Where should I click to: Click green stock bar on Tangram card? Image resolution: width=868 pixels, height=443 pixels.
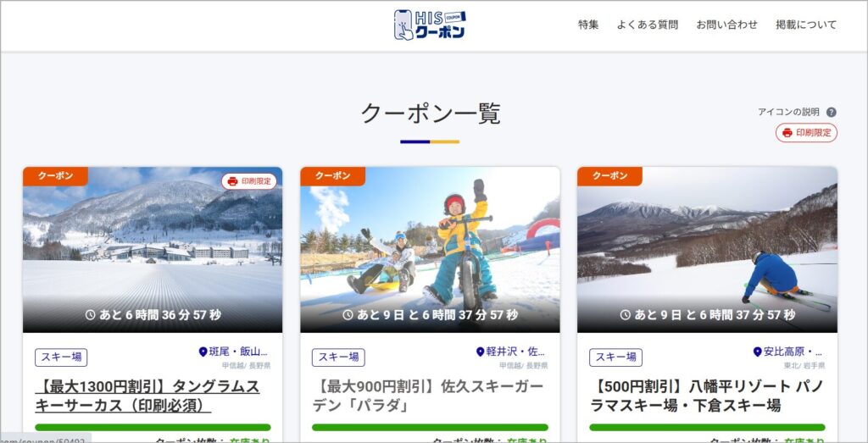coord(153,427)
